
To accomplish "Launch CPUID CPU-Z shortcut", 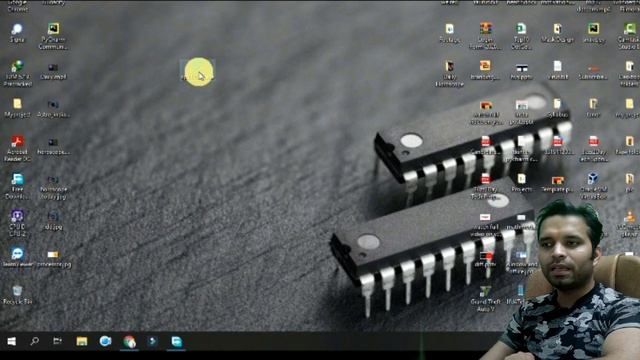I will tap(17, 223).
